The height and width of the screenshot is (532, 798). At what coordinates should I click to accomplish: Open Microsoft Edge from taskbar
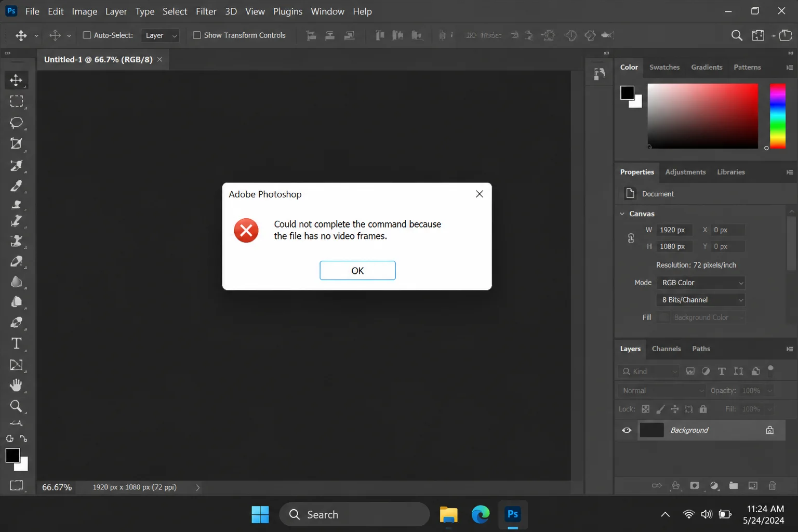pos(481,514)
